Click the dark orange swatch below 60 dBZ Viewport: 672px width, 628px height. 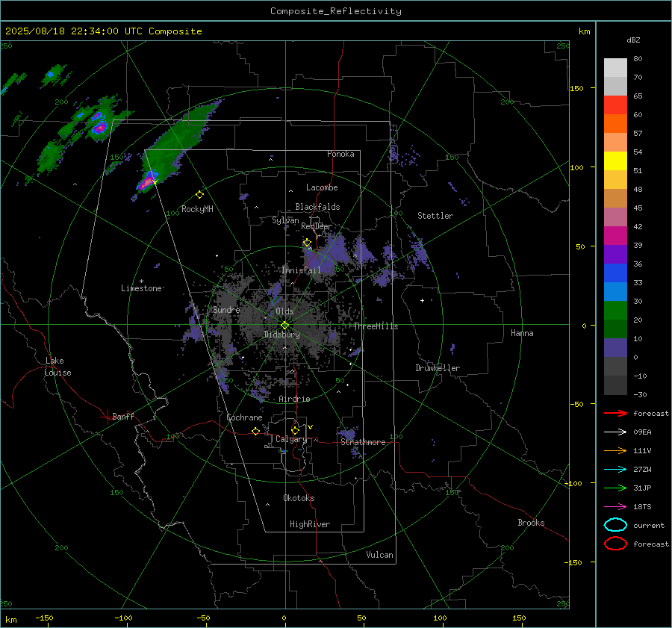(615, 124)
